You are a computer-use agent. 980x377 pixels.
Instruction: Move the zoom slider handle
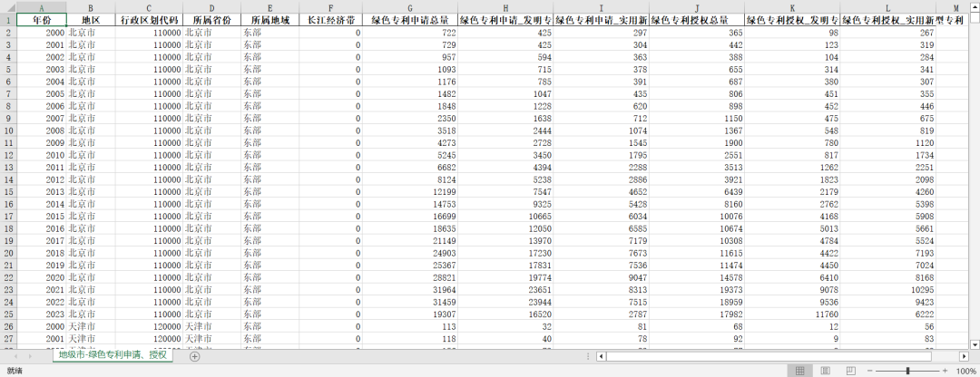click(907, 371)
